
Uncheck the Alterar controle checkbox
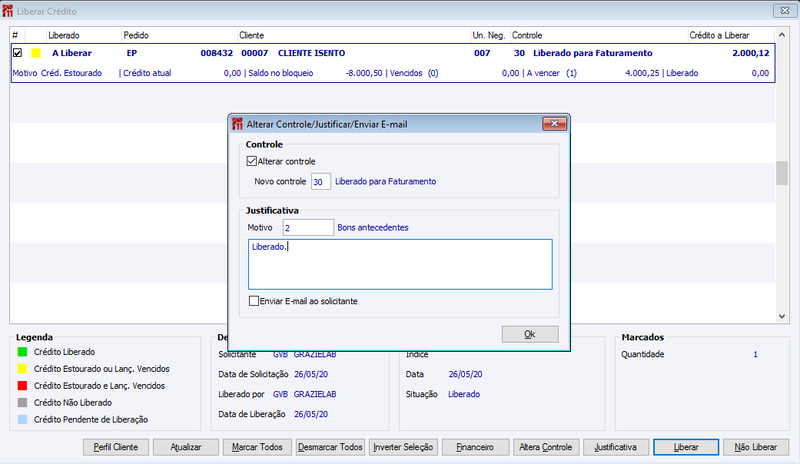point(252,161)
